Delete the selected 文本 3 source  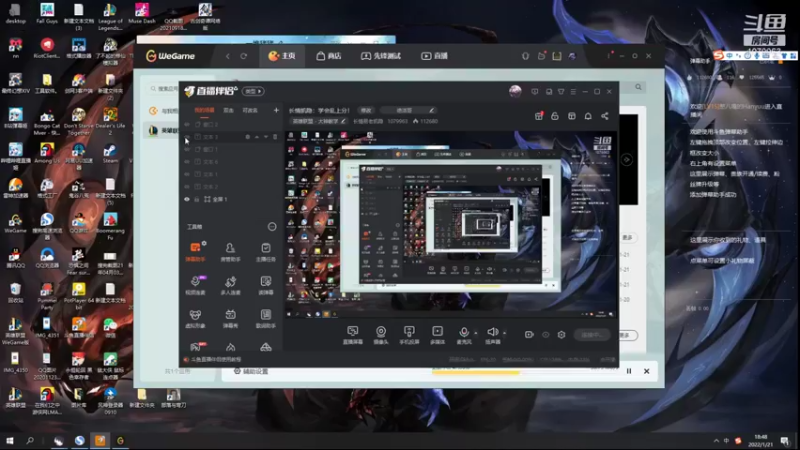click(275, 137)
